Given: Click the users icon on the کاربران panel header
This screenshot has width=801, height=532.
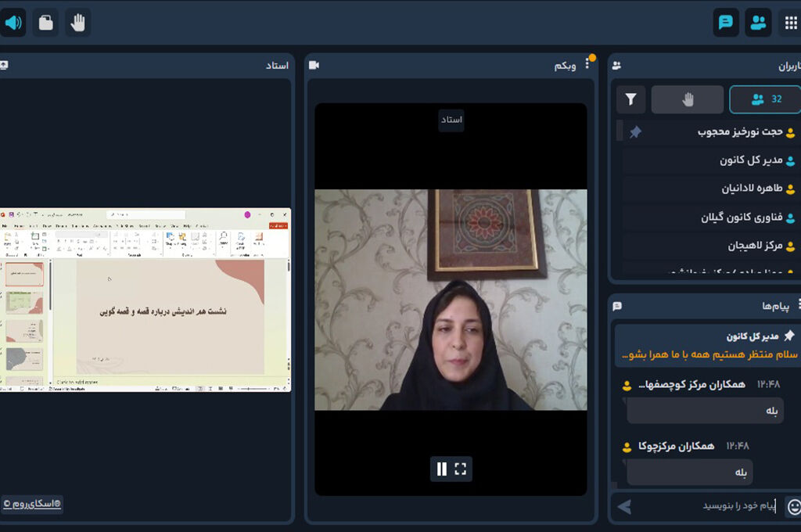Looking at the screenshot, I should coord(617,65).
